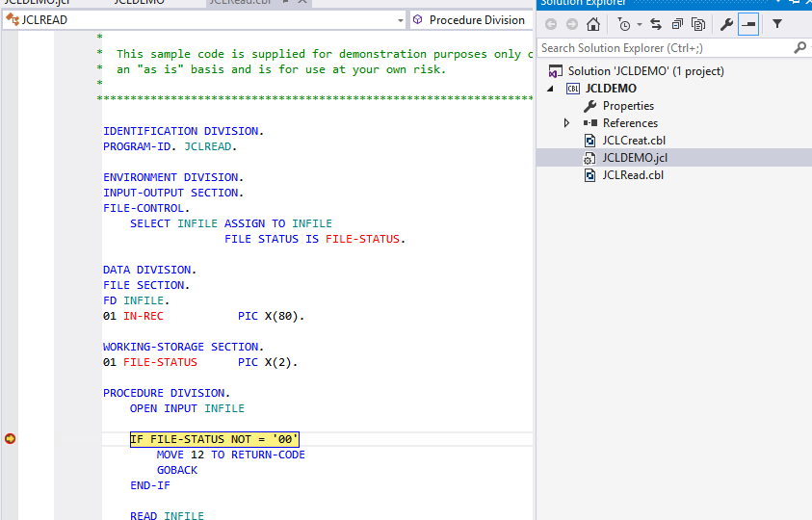Click the Collapse All icon
The height and width of the screenshot is (520, 812).
point(677,24)
